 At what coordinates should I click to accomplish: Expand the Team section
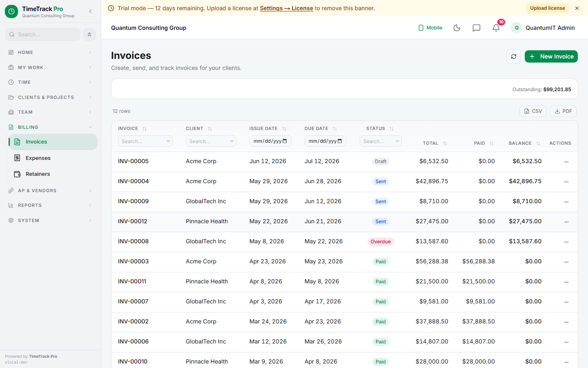50,112
